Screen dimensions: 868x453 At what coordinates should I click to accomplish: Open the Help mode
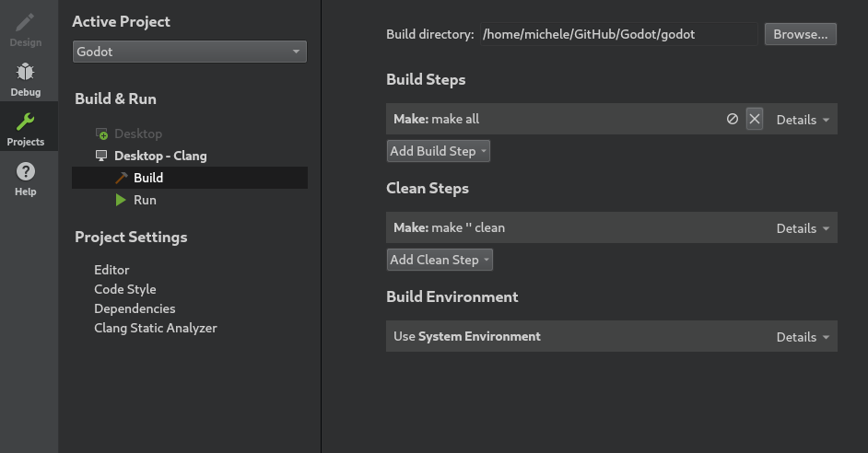click(x=26, y=179)
